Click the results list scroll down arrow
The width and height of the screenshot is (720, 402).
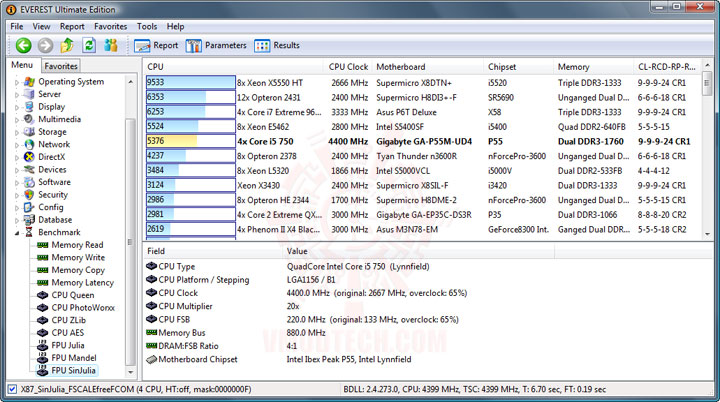708,234
